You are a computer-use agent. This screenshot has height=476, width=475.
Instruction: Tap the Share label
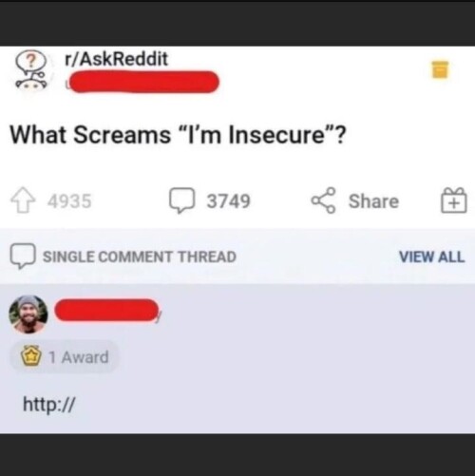pos(373,201)
